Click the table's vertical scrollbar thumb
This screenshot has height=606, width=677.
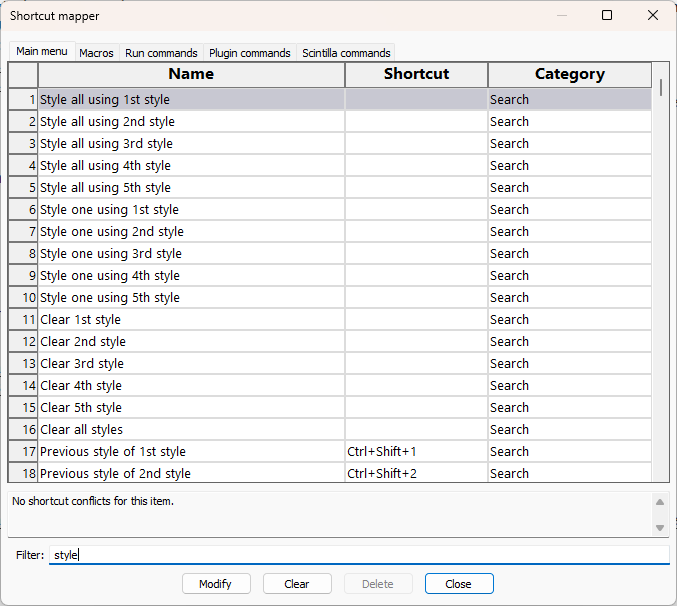(661, 88)
